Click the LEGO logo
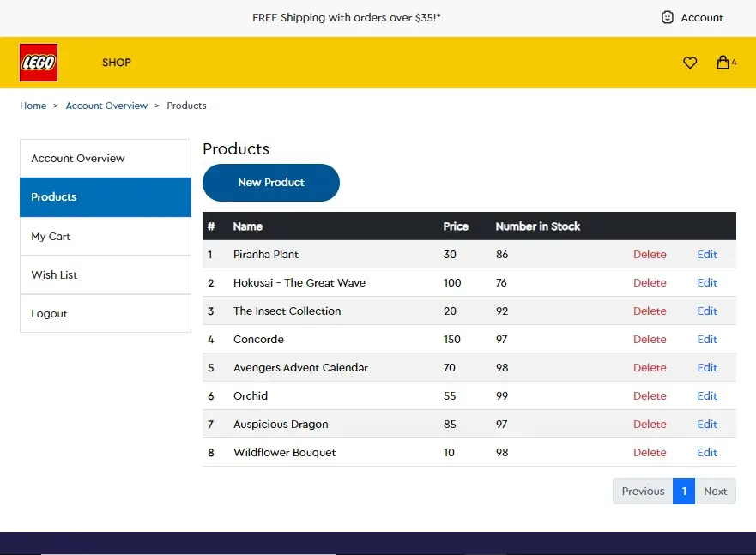Screen dimensions: 756x555 39,63
